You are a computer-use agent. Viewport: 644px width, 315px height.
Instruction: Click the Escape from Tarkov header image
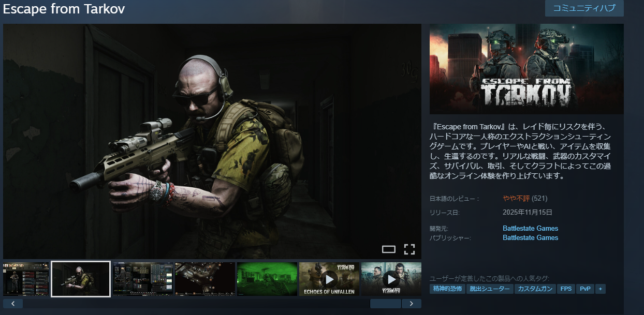[526, 69]
